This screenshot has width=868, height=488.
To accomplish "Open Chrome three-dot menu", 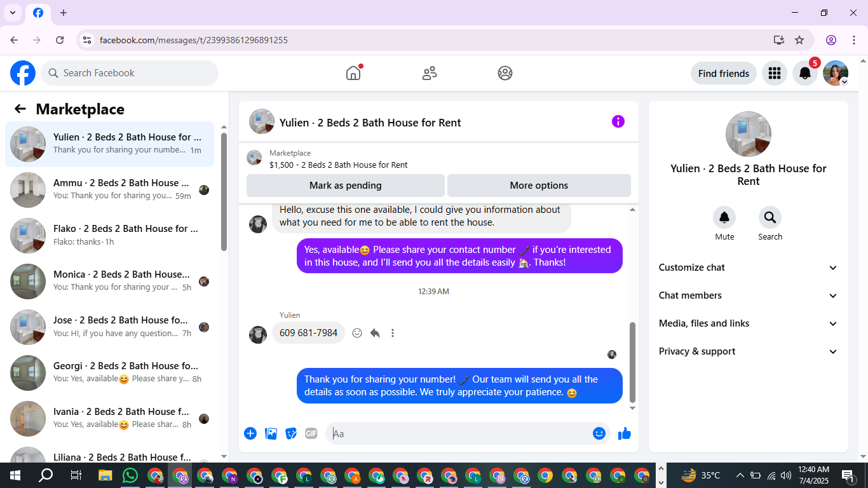I will 853,40.
